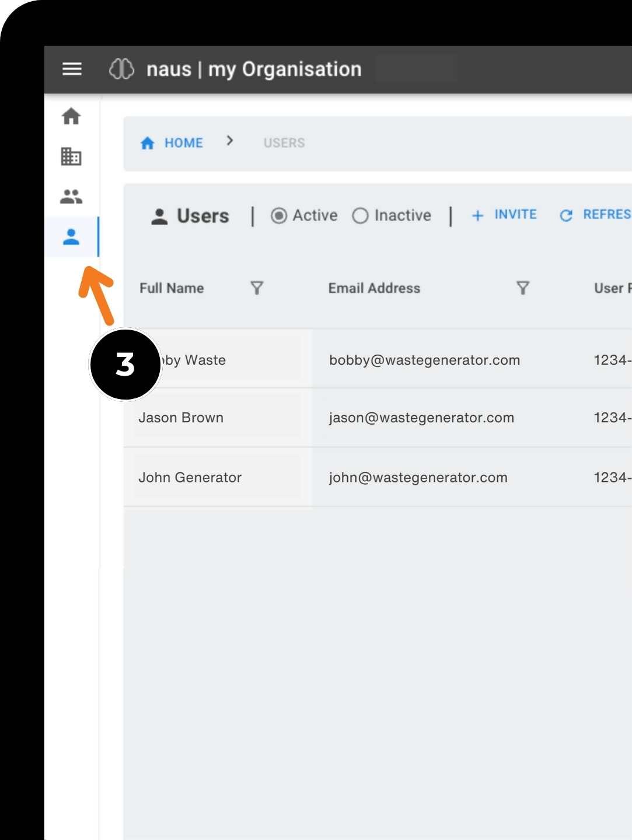Select the Jason Brown row
The image size is (632, 840).
click(378, 418)
